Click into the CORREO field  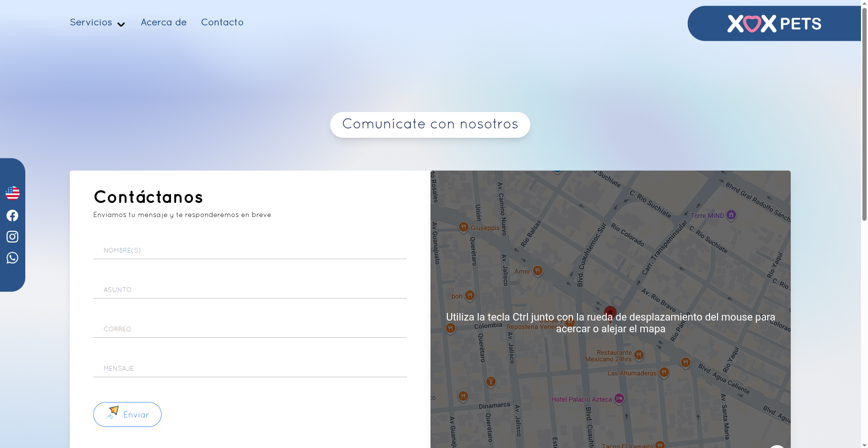point(250,329)
